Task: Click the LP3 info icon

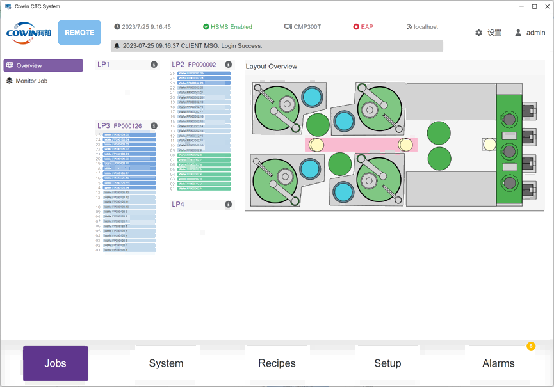Action: click(x=154, y=126)
